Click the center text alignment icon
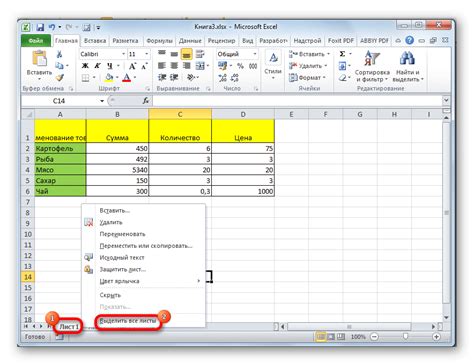 (174, 66)
